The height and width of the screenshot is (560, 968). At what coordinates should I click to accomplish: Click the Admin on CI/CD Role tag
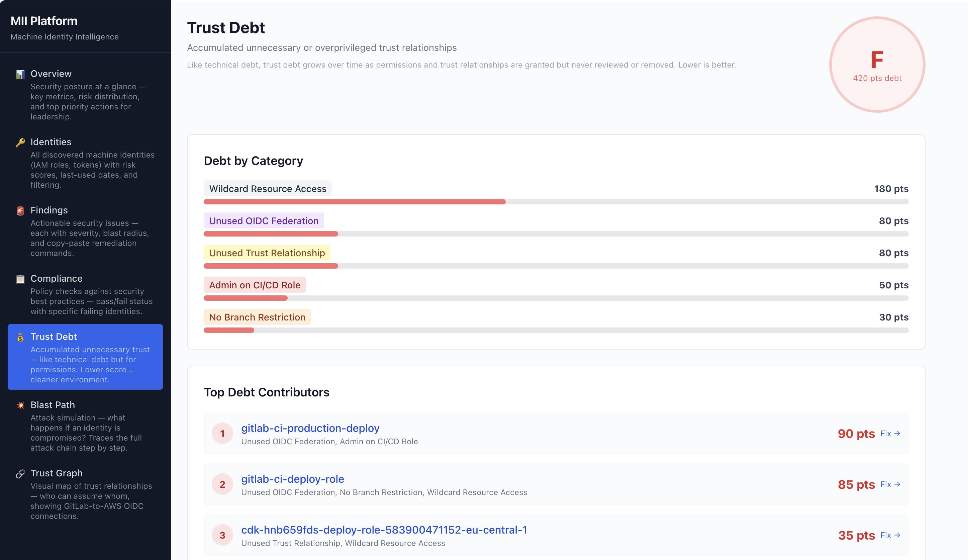255,285
